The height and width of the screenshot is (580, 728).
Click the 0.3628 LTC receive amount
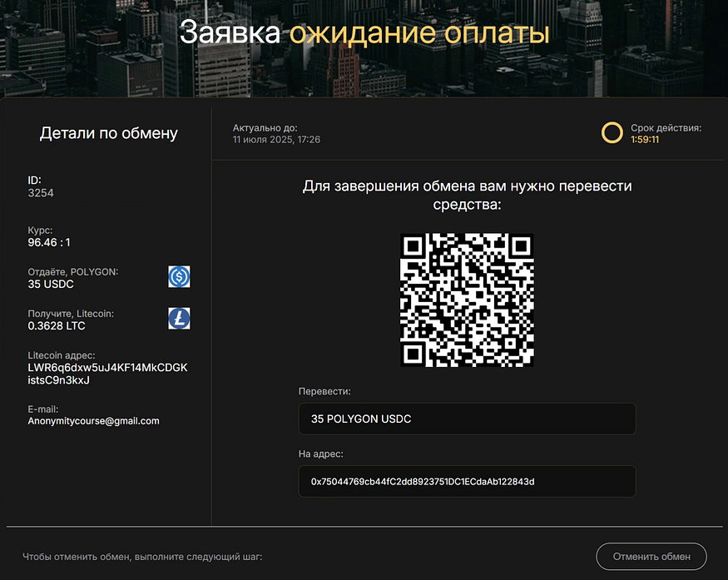pos(57,326)
